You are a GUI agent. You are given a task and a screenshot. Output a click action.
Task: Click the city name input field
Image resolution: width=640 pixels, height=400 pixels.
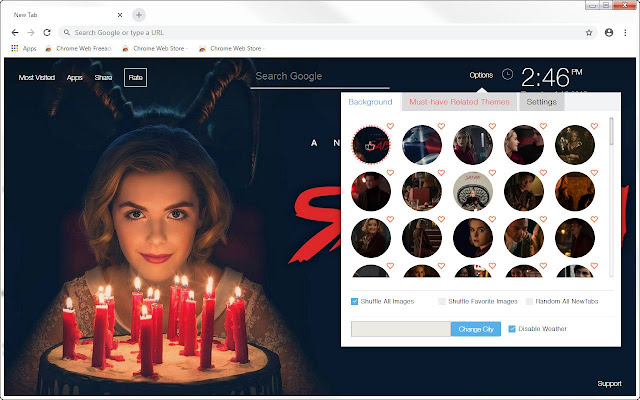[401, 329]
